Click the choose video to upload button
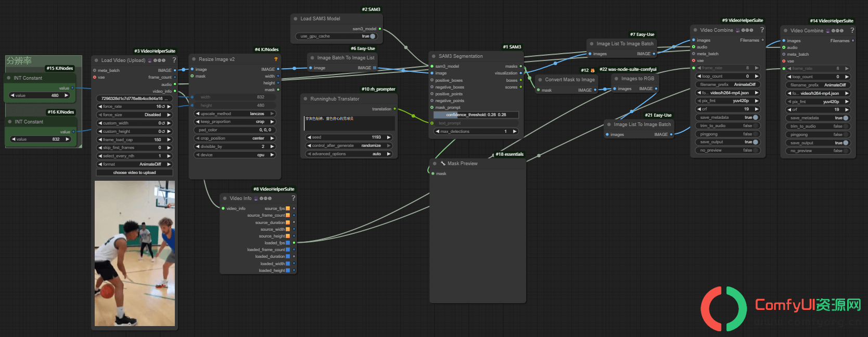Viewport: 868px width, 337px height. pyautogui.click(x=134, y=172)
